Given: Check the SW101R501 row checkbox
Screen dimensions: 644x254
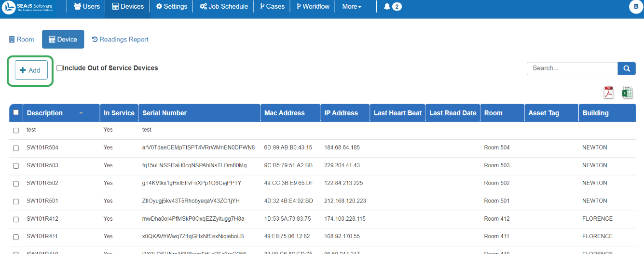Looking at the screenshot, I should pos(16,201).
